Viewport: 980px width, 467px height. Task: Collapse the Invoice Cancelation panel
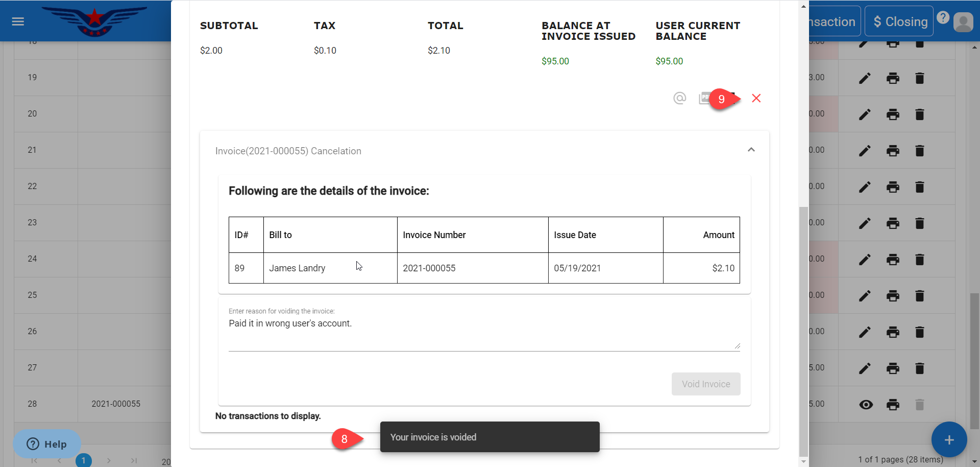coord(751,150)
